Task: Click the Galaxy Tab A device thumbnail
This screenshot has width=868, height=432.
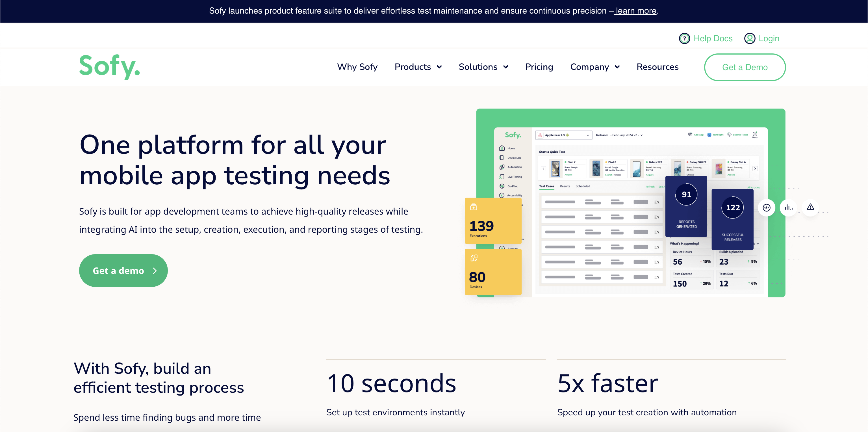Action: coord(719,169)
